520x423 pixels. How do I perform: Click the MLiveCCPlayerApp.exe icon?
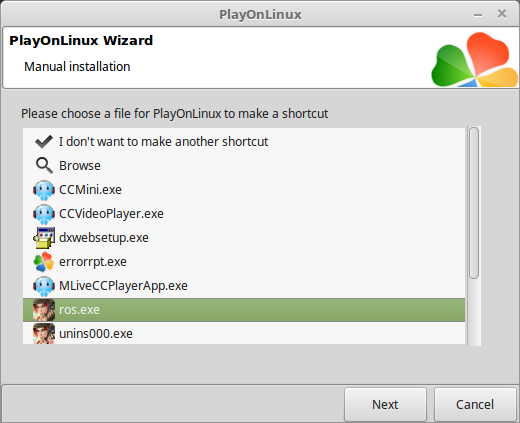[44, 286]
